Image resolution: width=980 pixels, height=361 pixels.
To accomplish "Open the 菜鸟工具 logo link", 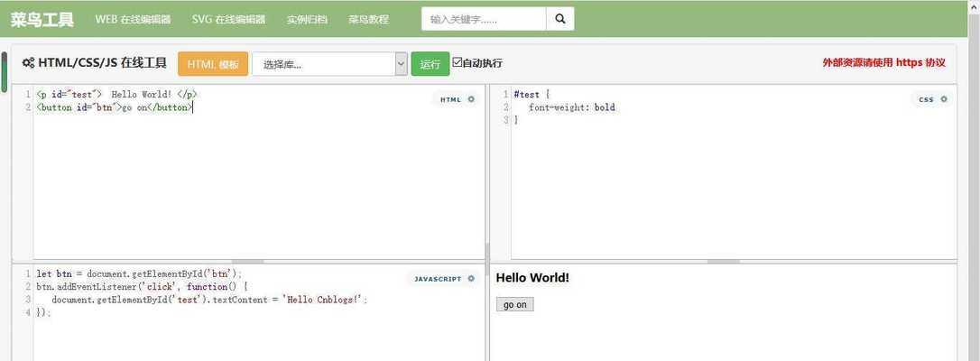I will pos(42,19).
